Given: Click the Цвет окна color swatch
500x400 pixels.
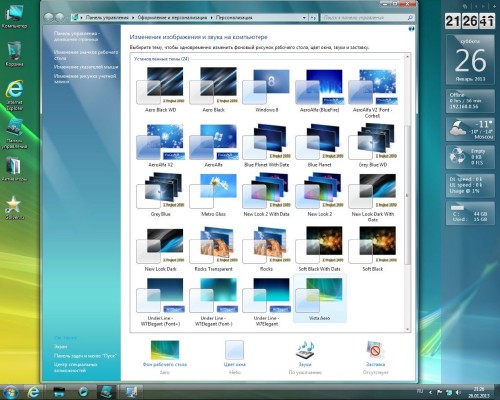Looking at the screenshot, I should tap(234, 350).
